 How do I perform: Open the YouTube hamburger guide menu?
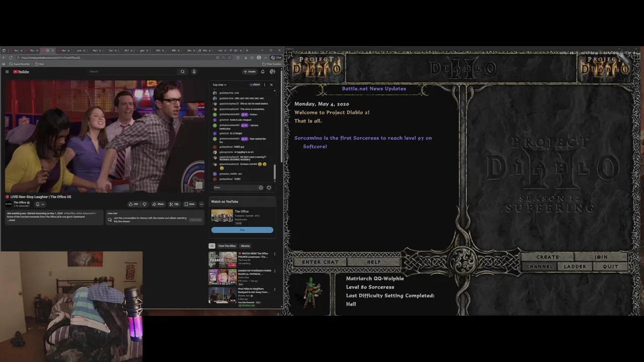7,72
